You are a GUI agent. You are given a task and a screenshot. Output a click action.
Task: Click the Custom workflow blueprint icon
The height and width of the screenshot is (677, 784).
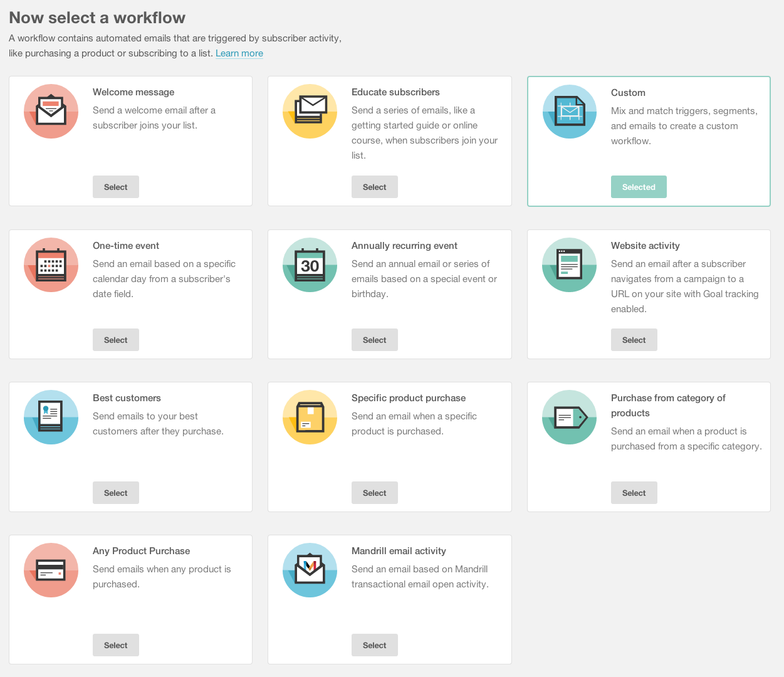click(569, 112)
